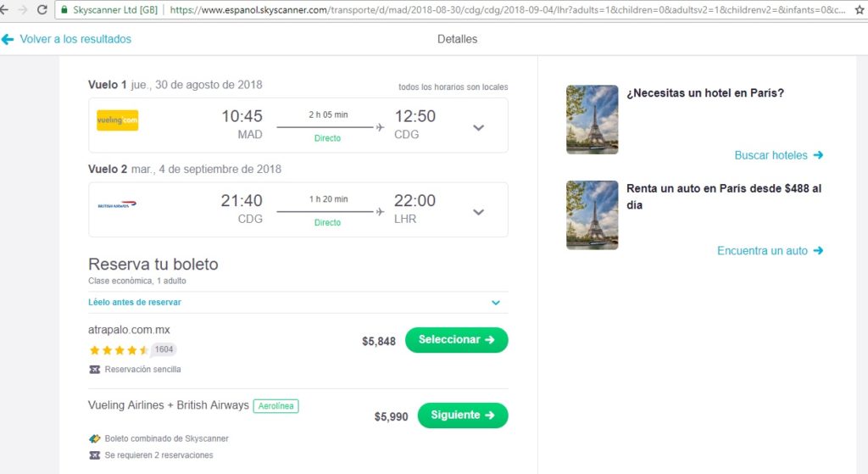Click the 12:50 arrival time at CDG
Image resolution: width=868 pixels, height=474 pixels.
click(415, 115)
